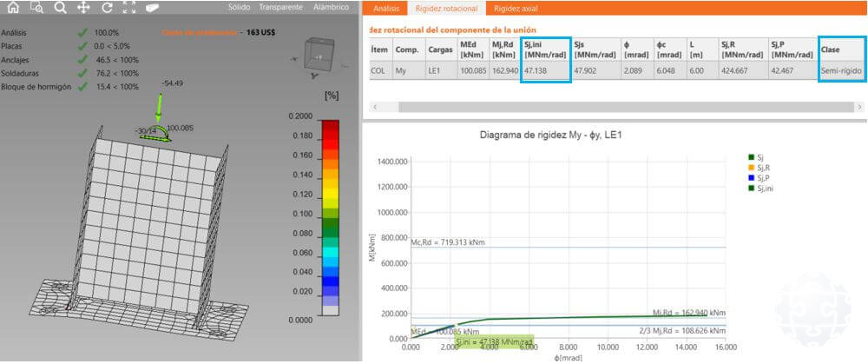This screenshot has height=364, width=868.
Task: Switch model display to Sólido
Action: (243, 7)
